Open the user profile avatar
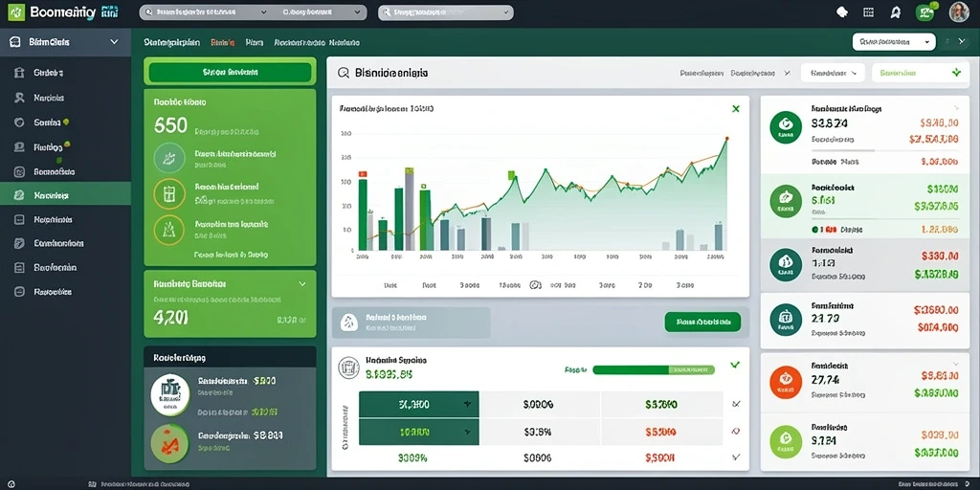980x490 pixels. (x=958, y=11)
